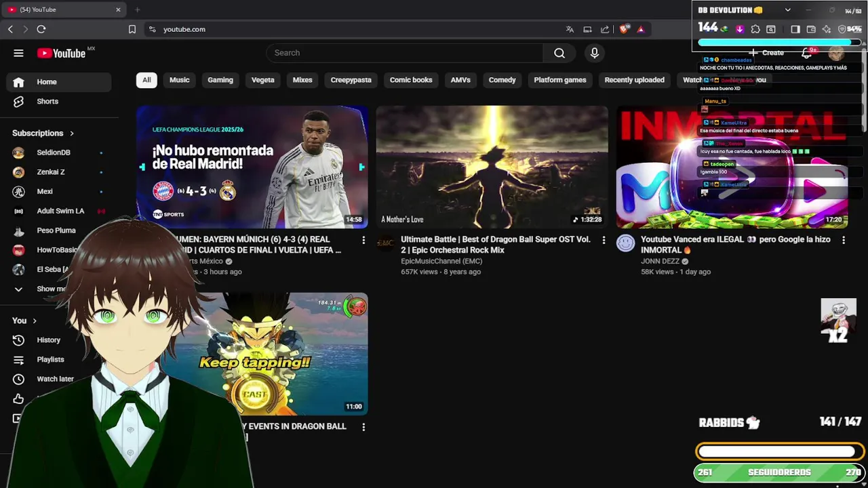The width and height of the screenshot is (868, 488).
Task: Click the share page icon in address bar
Action: point(605,29)
